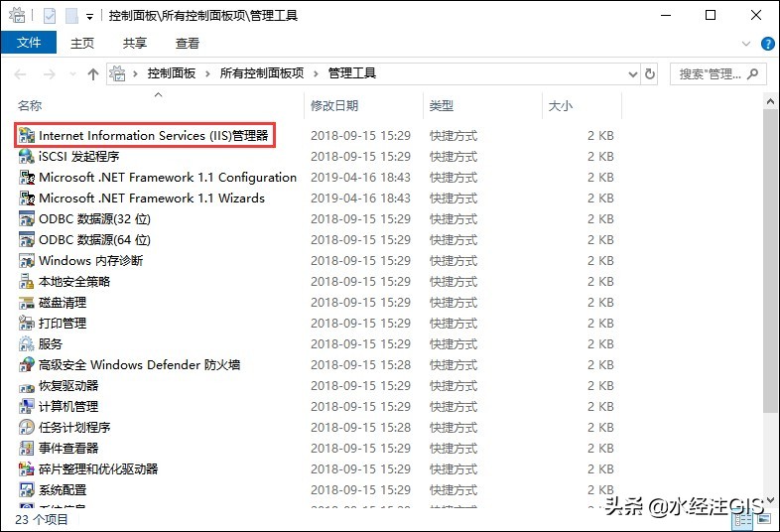Click the Back navigation arrow
This screenshot has height=532, width=780.
21,74
